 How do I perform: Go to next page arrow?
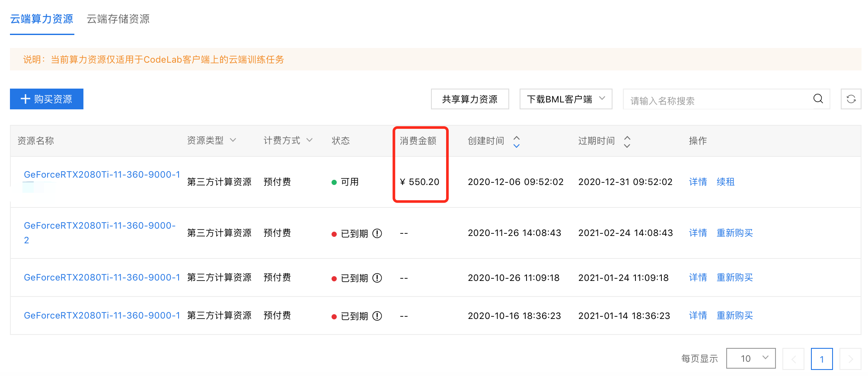(850, 359)
